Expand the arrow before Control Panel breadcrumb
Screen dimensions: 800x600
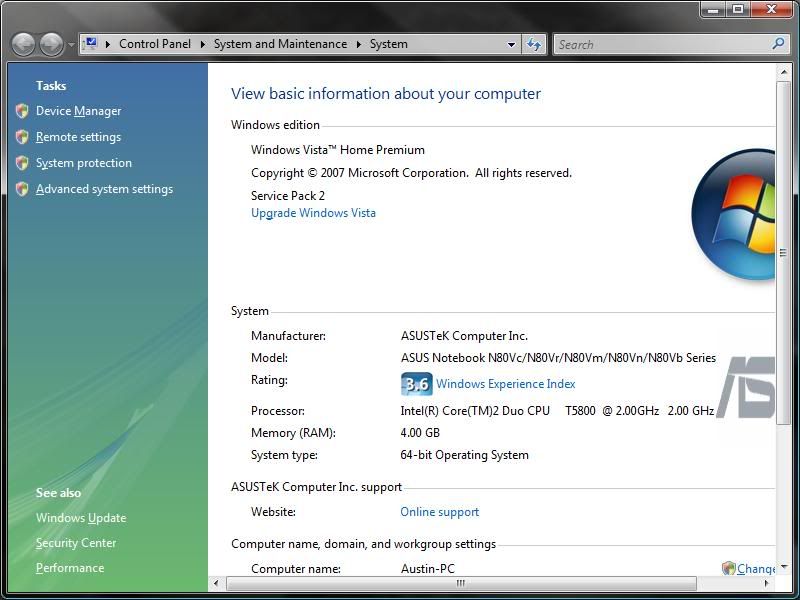click(108, 44)
